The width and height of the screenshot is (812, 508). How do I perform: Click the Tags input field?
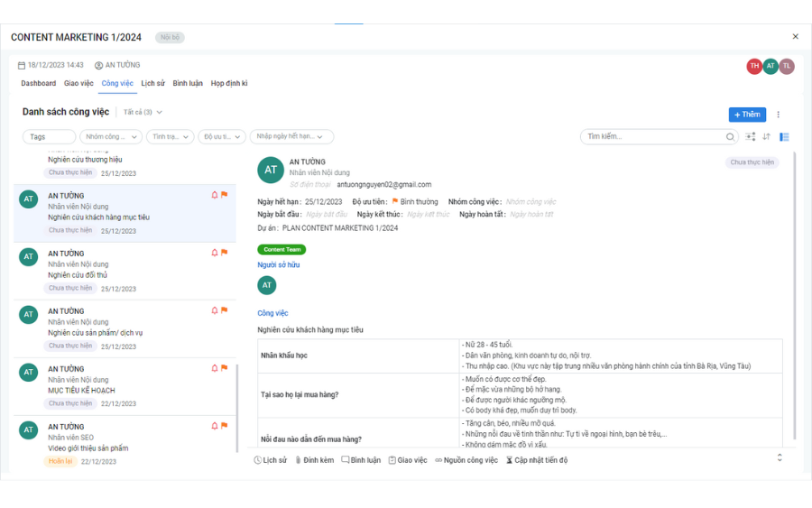coord(50,137)
